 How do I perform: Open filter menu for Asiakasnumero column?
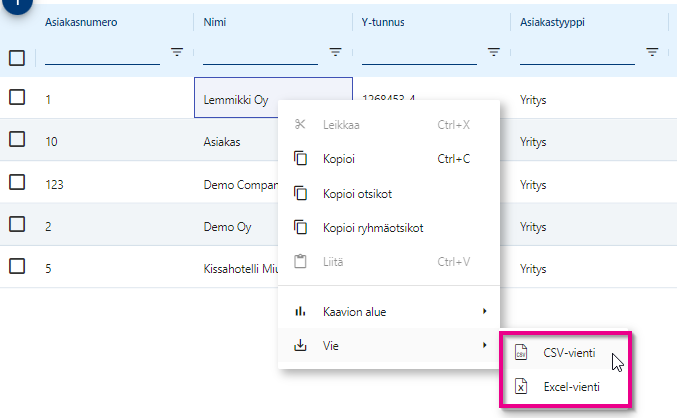pos(177,52)
